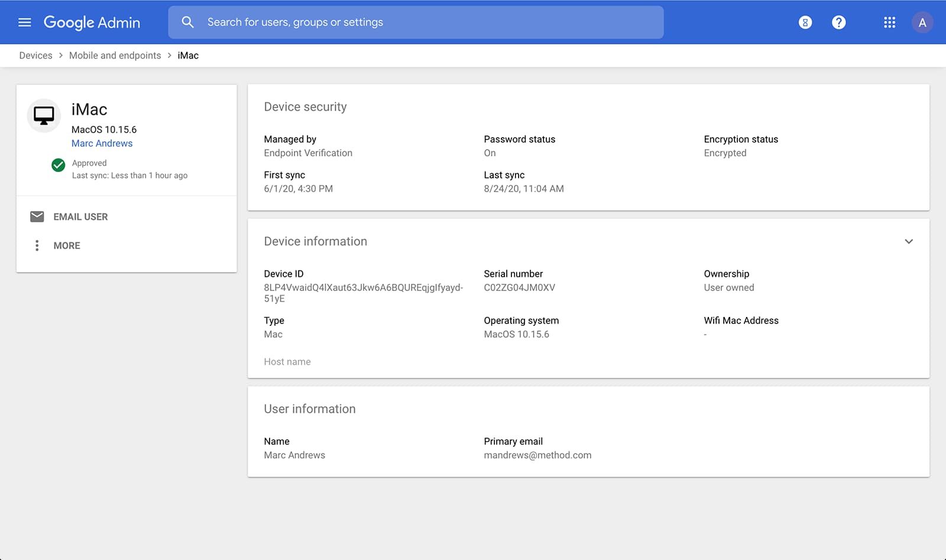Viewport: 946px width, 560px height.
Task: Open Marc Andrews user link
Action: [x=102, y=143]
